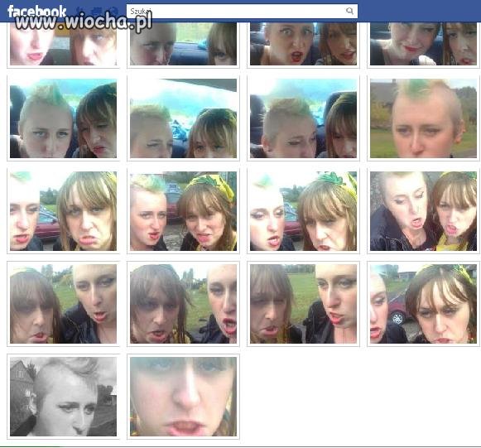
Task: Open the black-and-white photo thumbnail
Action: (63, 396)
